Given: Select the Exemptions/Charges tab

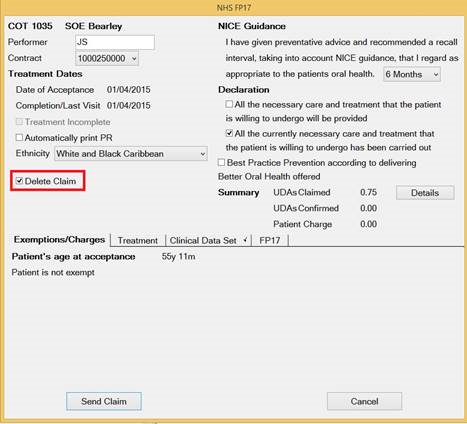Looking at the screenshot, I should 59,240.
